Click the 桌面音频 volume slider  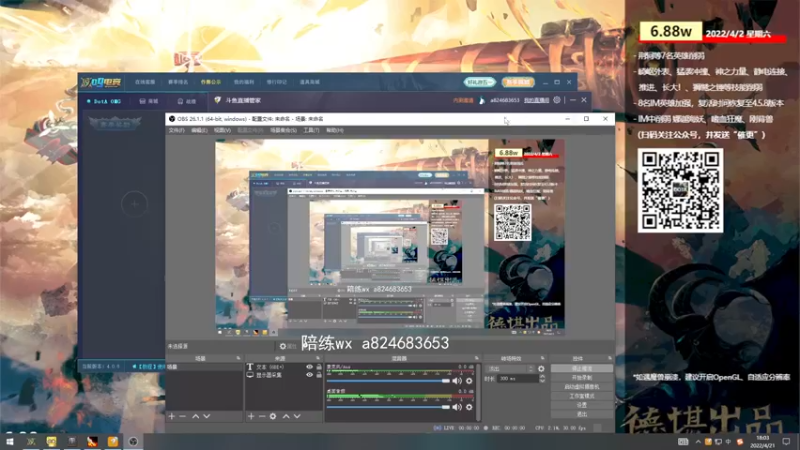tap(388, 407)
